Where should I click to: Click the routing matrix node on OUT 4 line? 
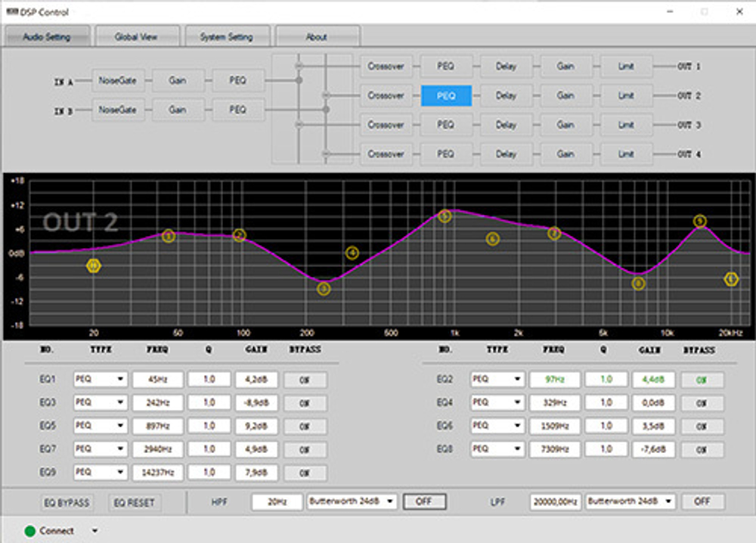coord(326,154)
